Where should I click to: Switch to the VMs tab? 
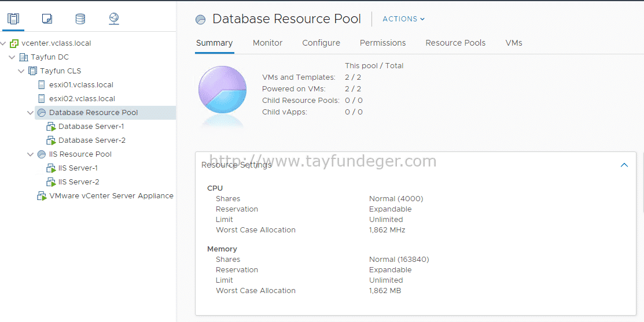pyautogui.click(x=514, y=43)
